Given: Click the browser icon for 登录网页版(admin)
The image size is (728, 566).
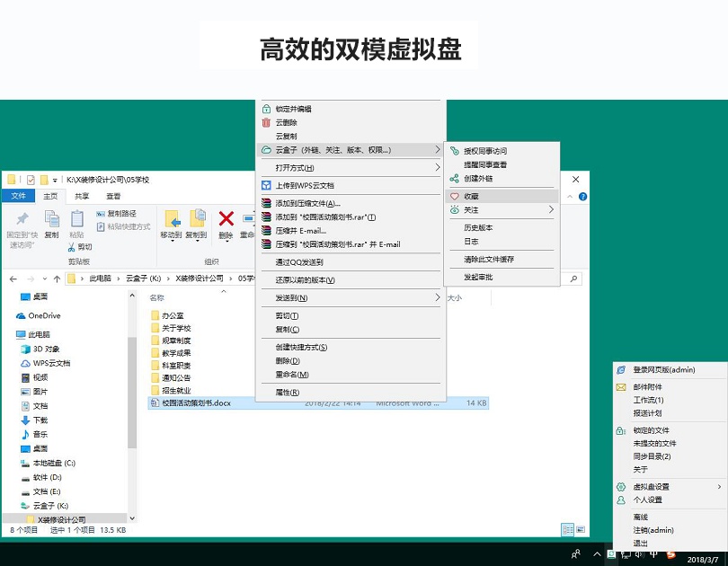Looking at the screenshot, I should (x=621, y=370).
